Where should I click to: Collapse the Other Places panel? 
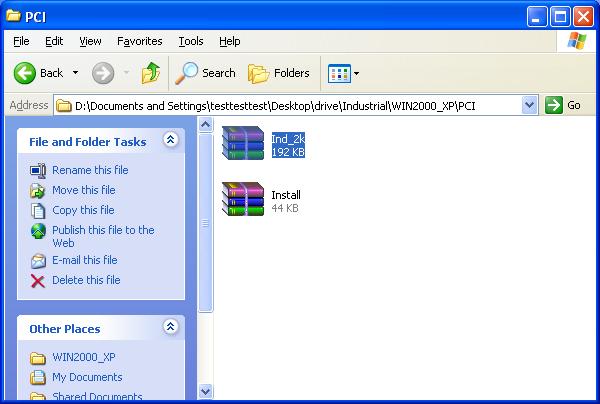170,326
